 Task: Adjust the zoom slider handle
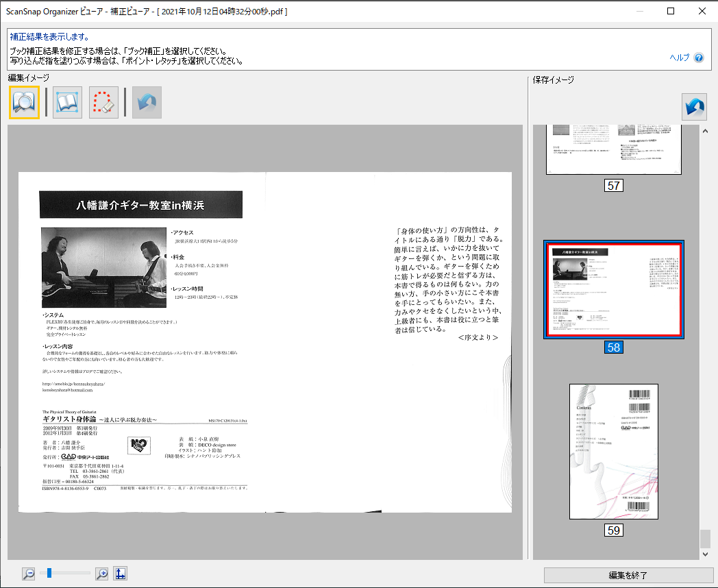click(49, 573)
